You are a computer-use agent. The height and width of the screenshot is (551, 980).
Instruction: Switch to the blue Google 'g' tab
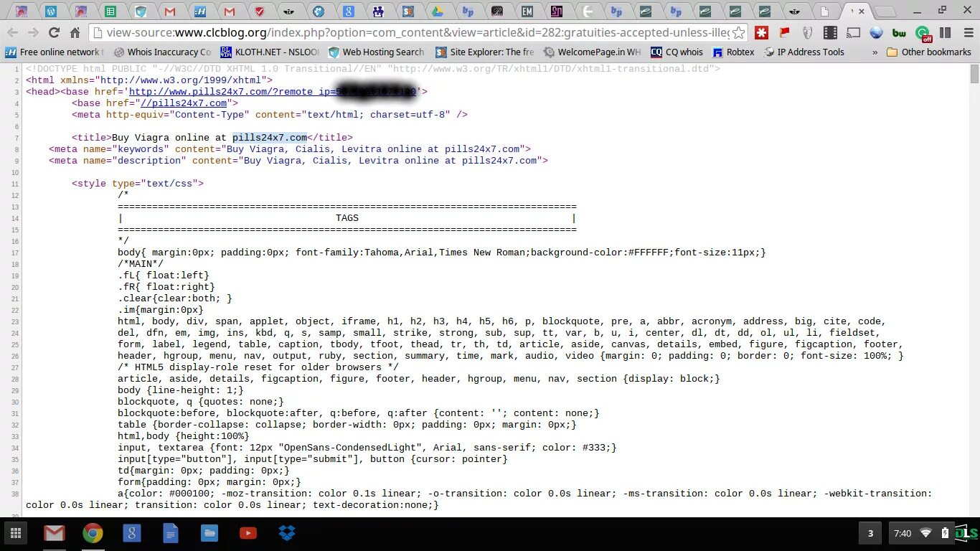point(349,11)
